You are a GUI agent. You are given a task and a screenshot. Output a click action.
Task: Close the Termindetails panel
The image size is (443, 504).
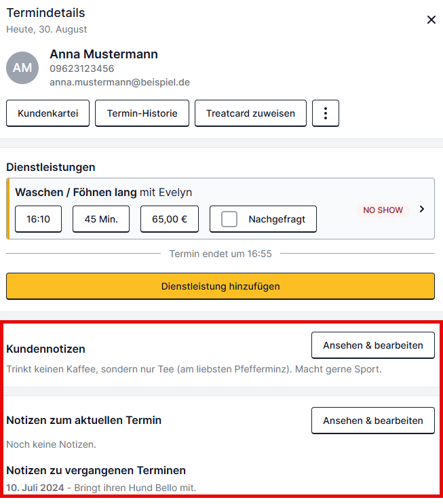pyautogui.click(x=431, y=20)
